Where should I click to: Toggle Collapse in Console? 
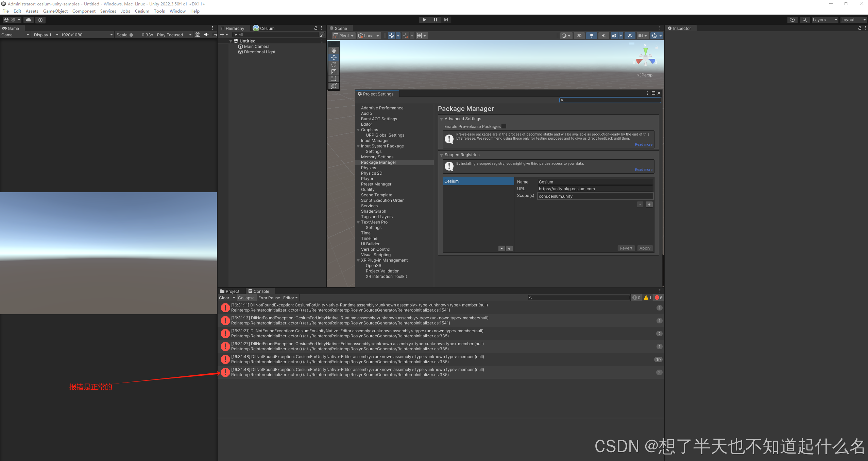click(x=246, y=298)
